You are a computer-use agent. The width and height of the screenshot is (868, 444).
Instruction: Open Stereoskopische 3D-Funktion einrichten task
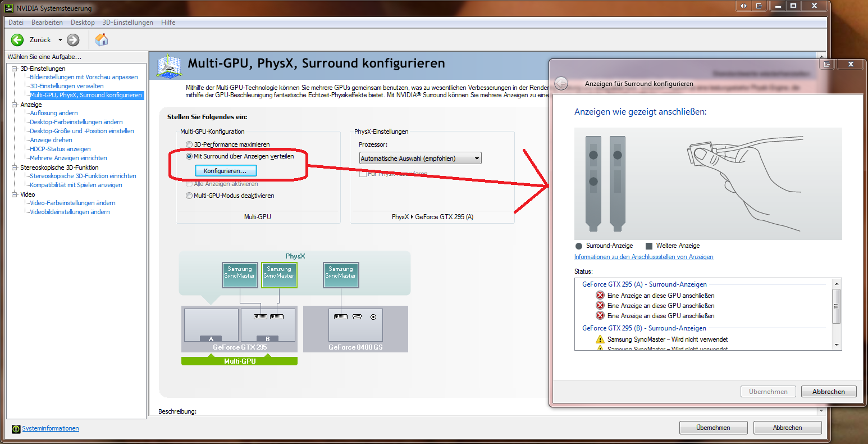pos(83,176)
